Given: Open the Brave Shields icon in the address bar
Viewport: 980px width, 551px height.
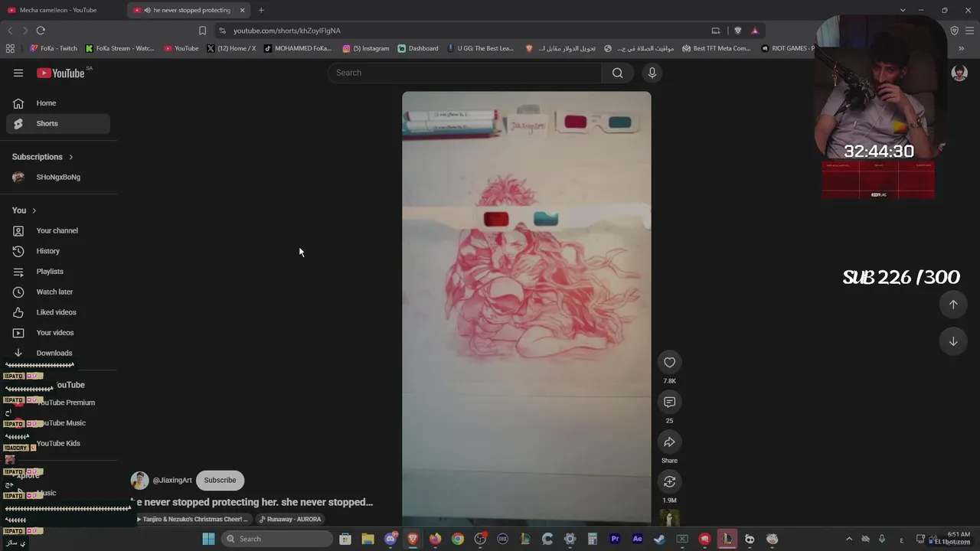Looking at the screenshot, I should [x=737, y=31].
